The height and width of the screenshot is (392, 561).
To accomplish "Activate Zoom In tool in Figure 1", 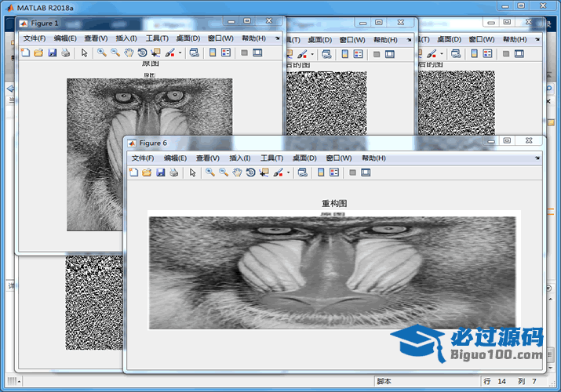I will pyautogui.click(x=102, y=53).
